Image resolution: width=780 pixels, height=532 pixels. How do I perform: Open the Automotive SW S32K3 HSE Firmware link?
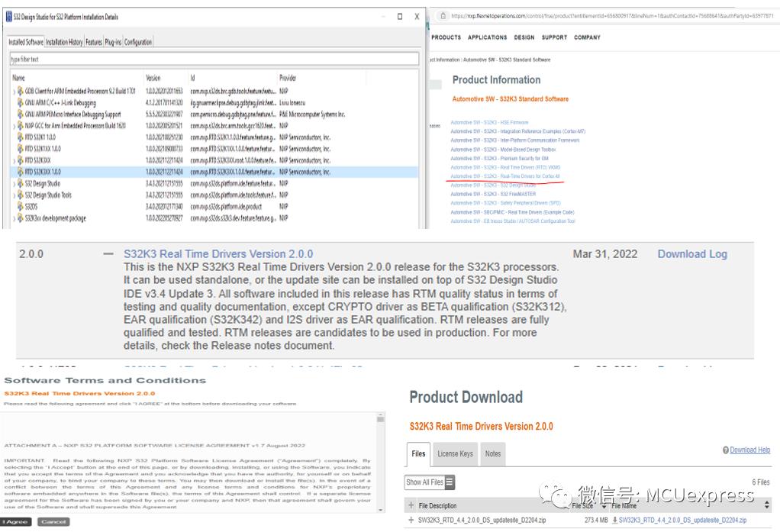(489, 122)
